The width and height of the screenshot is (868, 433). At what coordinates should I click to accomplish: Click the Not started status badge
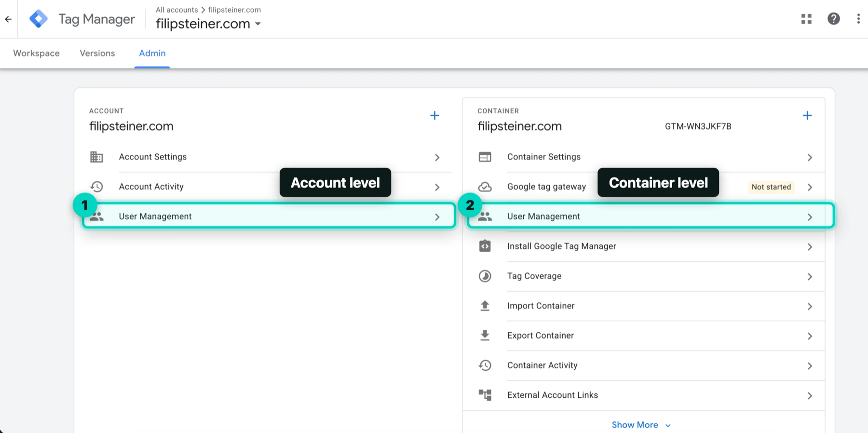point(771,187)
